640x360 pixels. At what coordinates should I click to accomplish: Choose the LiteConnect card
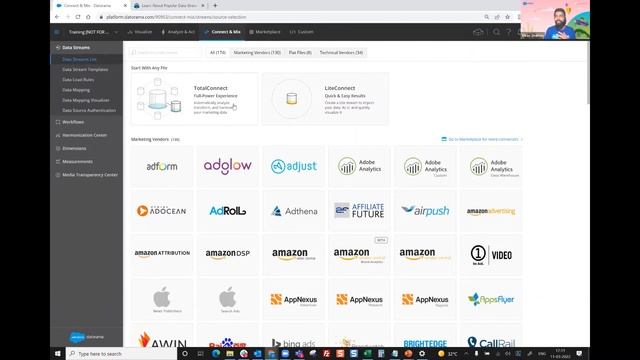325,99
